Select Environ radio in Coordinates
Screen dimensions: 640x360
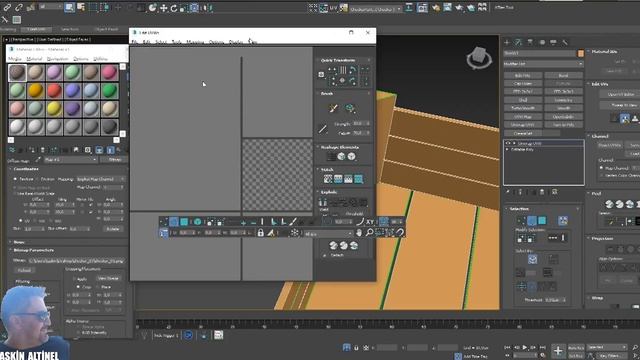pos(38,179)
